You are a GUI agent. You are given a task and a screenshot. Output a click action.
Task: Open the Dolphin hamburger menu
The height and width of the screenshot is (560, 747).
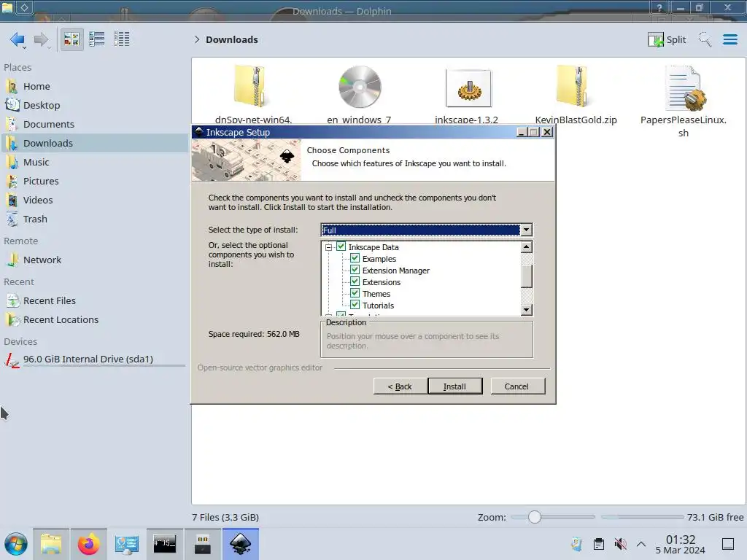coord(729,39)
